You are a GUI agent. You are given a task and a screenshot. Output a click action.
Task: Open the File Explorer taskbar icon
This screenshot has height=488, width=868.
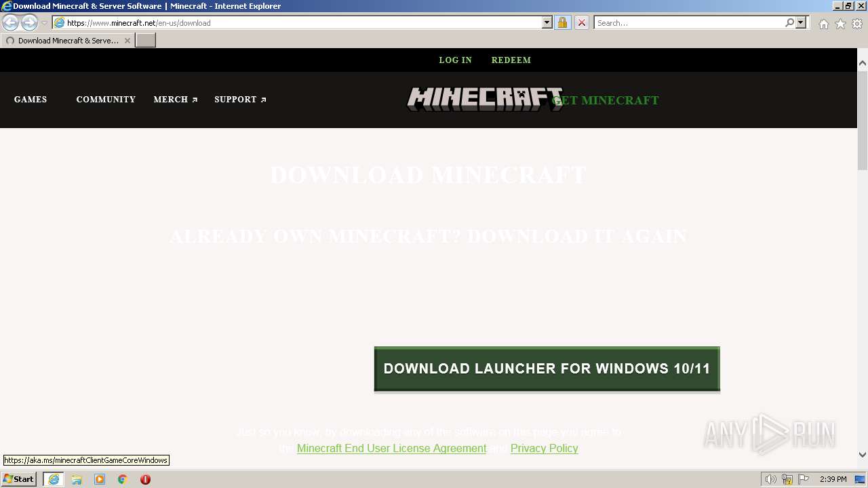pyautogui.click(x=77, y=479)
